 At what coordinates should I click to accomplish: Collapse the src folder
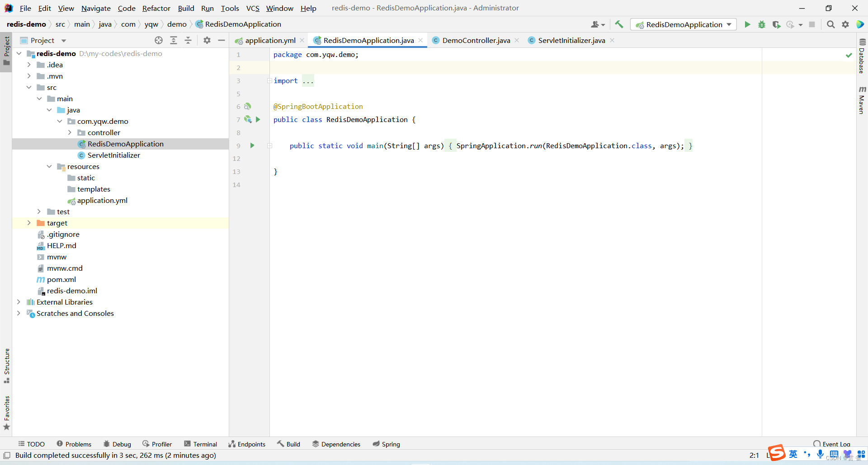pos(29,87)
